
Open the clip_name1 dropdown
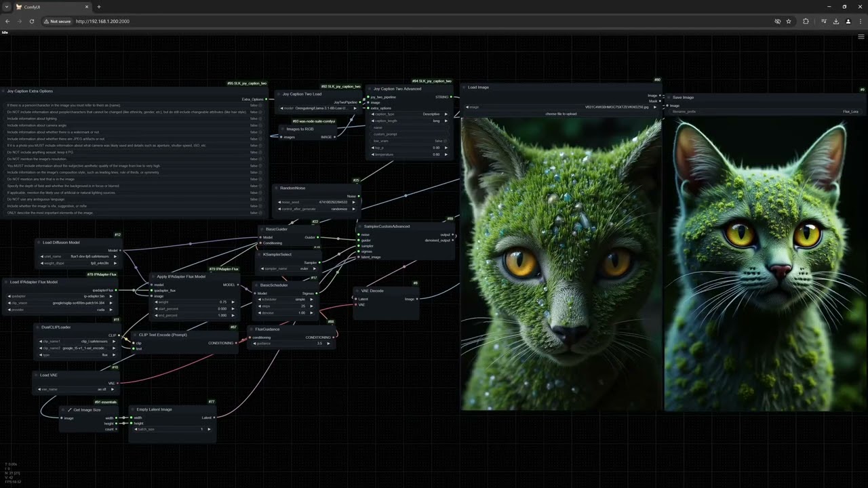tap(79, 342)
